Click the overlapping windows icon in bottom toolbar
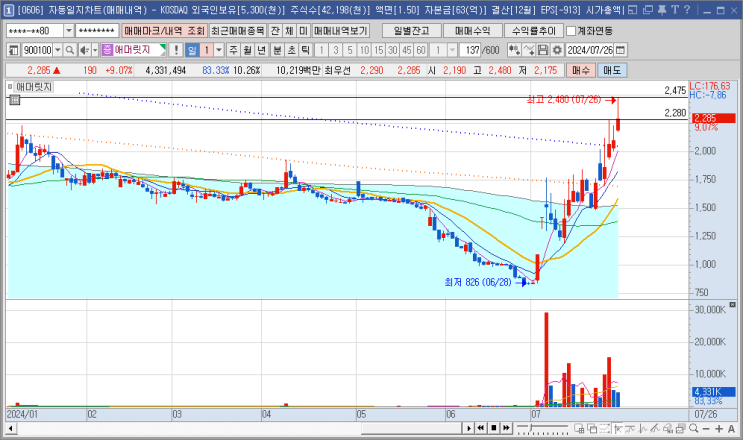Image resolution: width=743 pixels, height=440 pixels. click(592, 429)
